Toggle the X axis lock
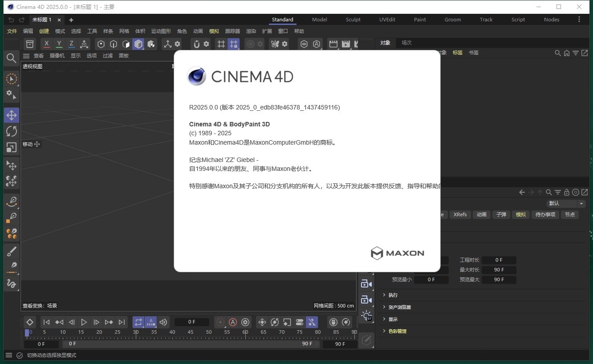Screen dimensions: 593x364 [x=46, y=44]
